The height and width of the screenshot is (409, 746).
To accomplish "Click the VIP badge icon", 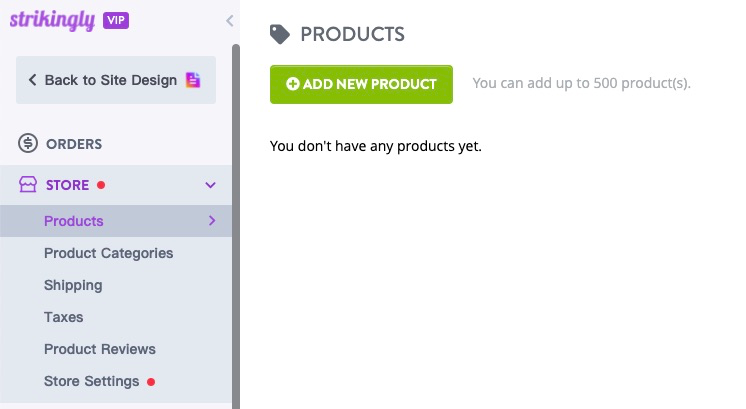I will coord(116,20).
